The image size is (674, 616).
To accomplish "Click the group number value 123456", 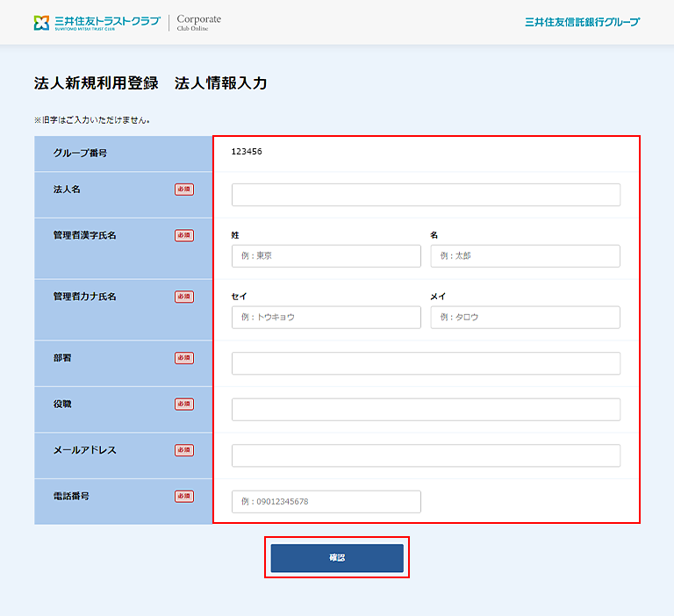I will pyautogui.click(x=247, y=152).
